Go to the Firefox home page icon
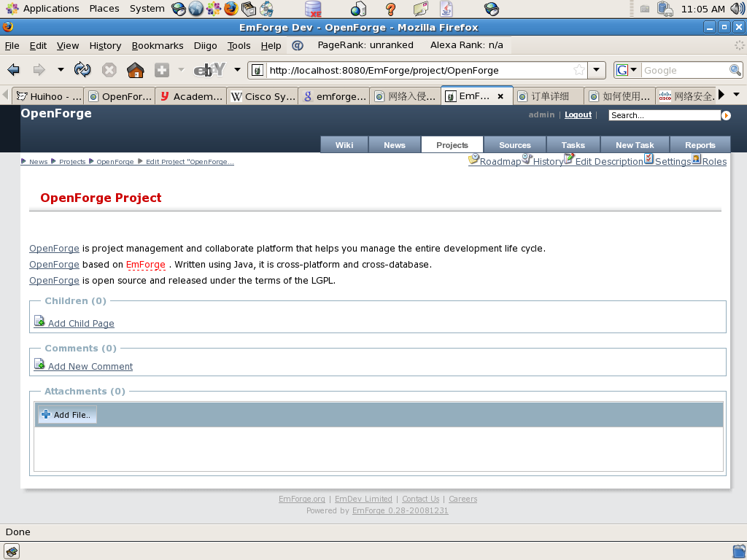 pos(135,70)
